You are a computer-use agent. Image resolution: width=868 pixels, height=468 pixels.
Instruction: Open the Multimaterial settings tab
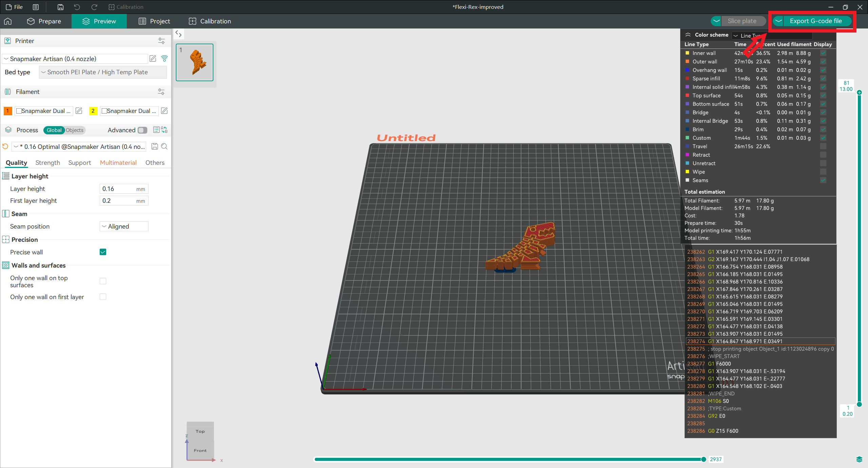118,162
